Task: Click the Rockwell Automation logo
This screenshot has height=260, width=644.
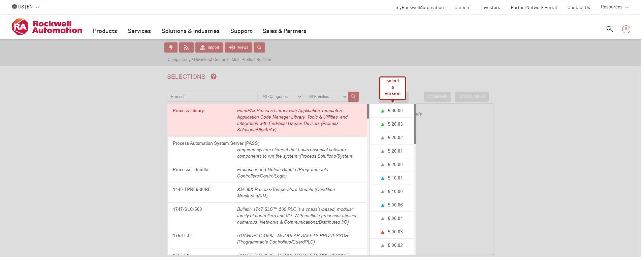Action: click(x=47, y=27)
